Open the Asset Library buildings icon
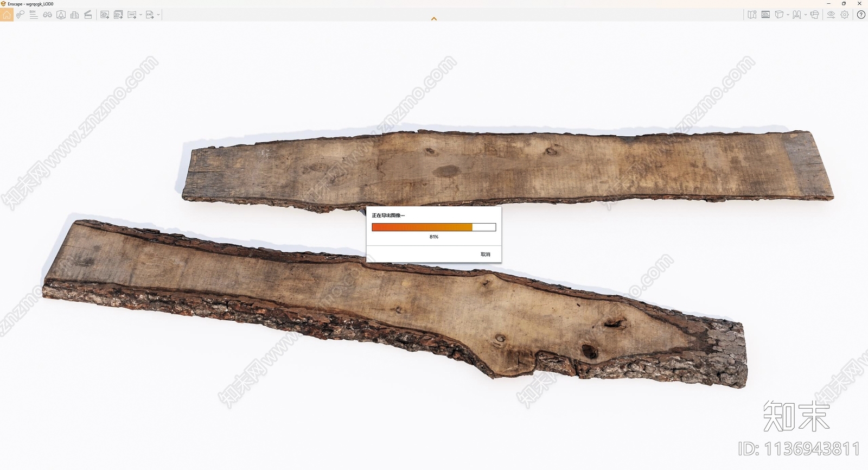868x470 pixels. 74,15
